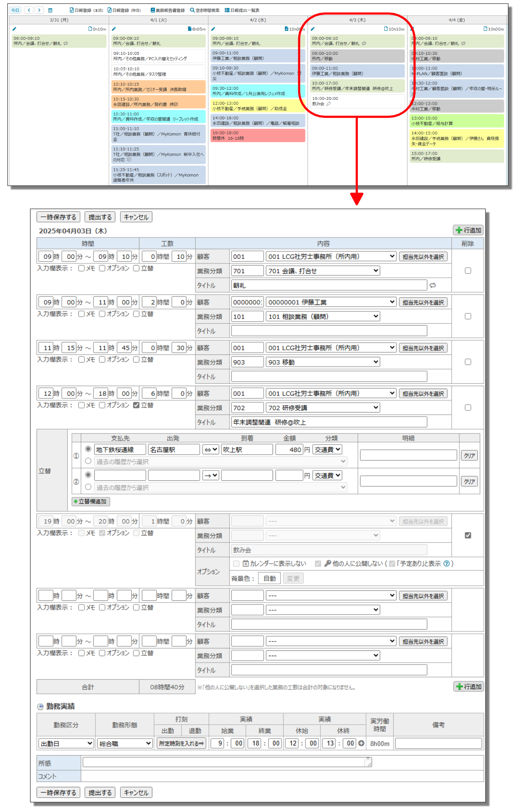
Task: Open 16:00-18:00 時間休 entry on 4/2
Action: coord(258,136)
